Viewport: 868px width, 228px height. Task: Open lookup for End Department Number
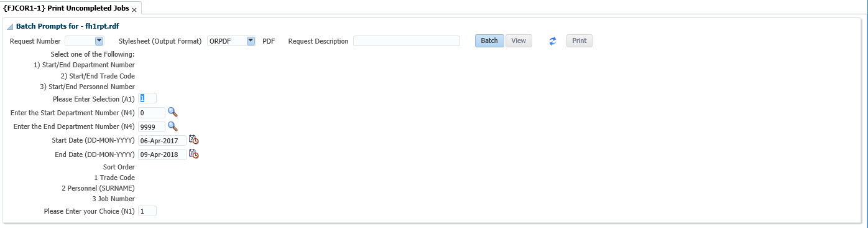coord(173,126)
